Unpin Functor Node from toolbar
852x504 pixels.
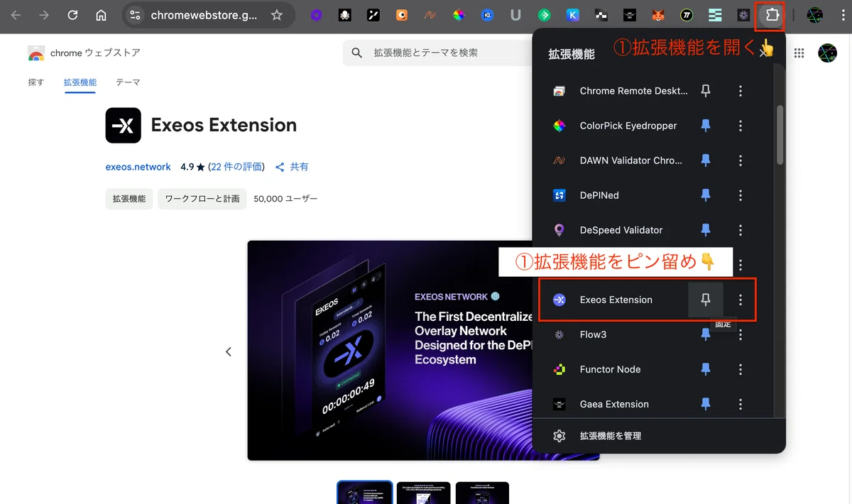(x=706, y=369)
